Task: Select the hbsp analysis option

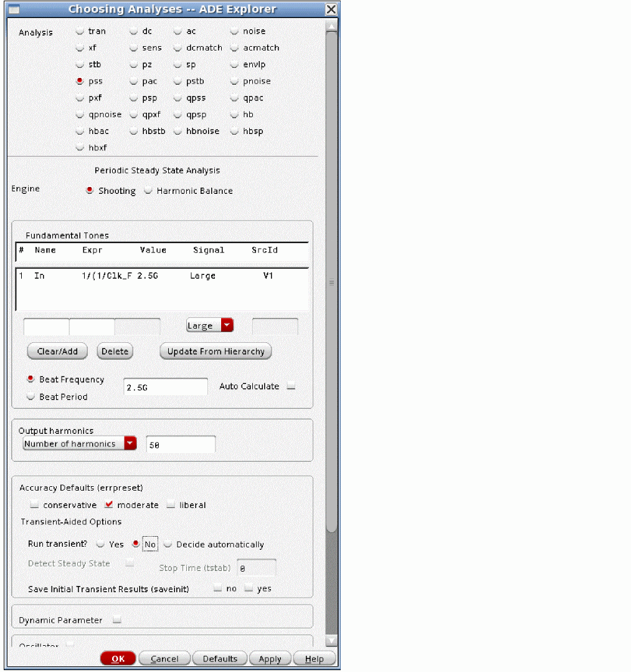Action: 234,131
